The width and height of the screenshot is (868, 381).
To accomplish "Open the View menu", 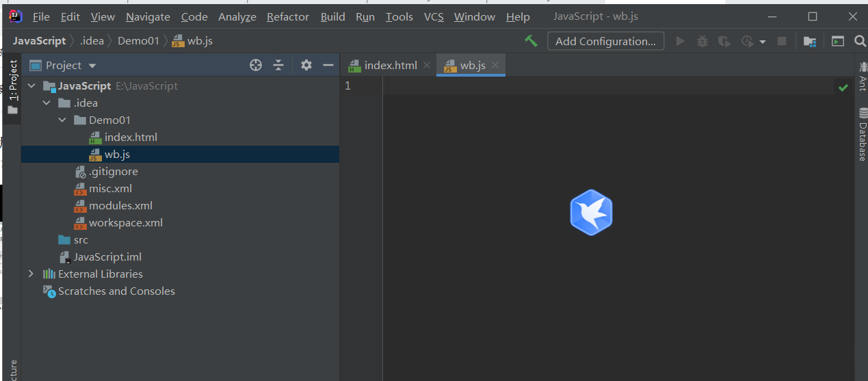I will [x=103, y=16].
